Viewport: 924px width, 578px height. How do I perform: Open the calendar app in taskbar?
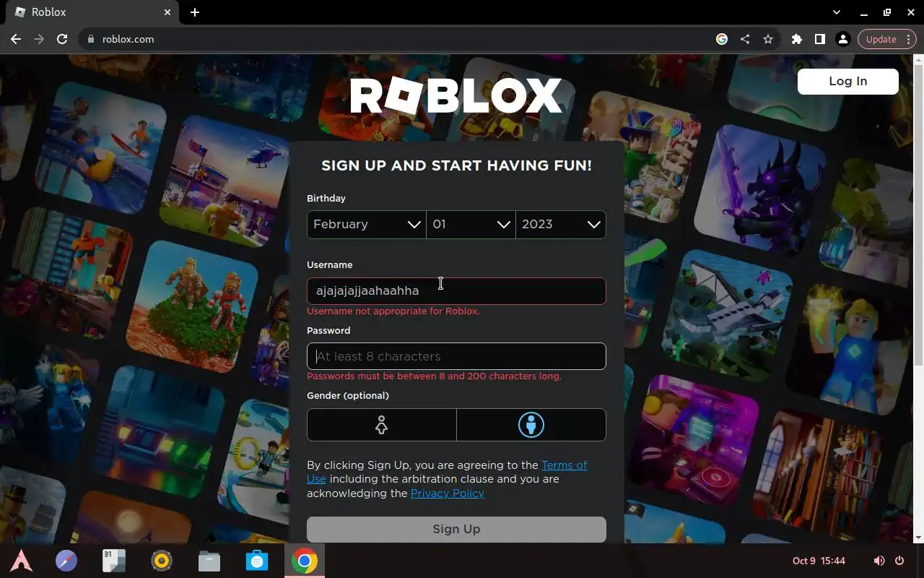(x=114, y=561)
